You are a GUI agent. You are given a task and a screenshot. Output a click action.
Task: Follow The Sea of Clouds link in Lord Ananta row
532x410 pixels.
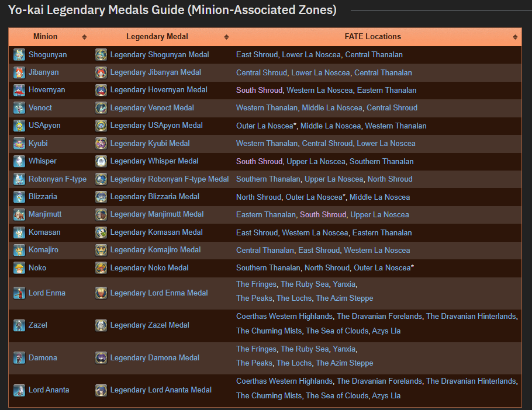coord(337,395)
